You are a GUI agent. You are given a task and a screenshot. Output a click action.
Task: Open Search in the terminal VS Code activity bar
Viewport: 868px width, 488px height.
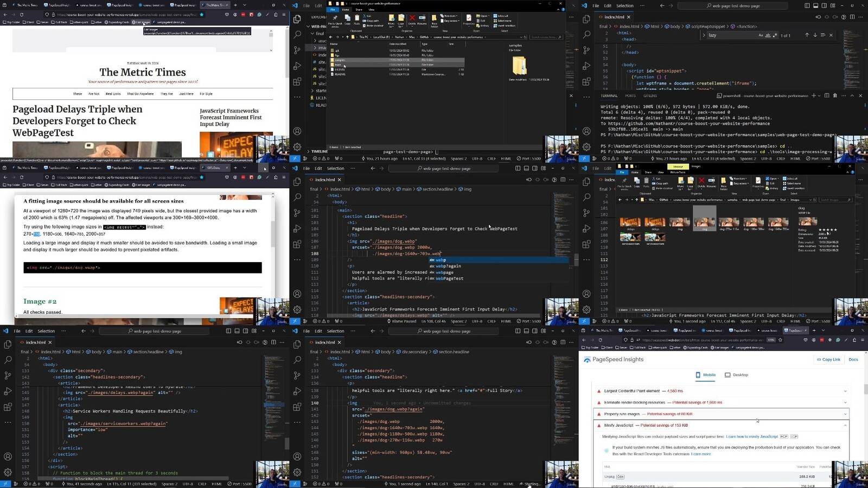586,34
